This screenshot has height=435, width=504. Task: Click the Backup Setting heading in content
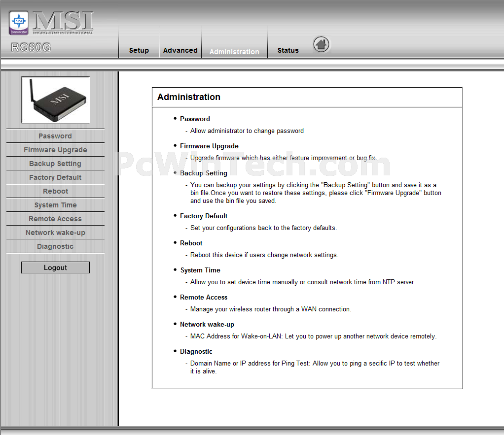204,173
